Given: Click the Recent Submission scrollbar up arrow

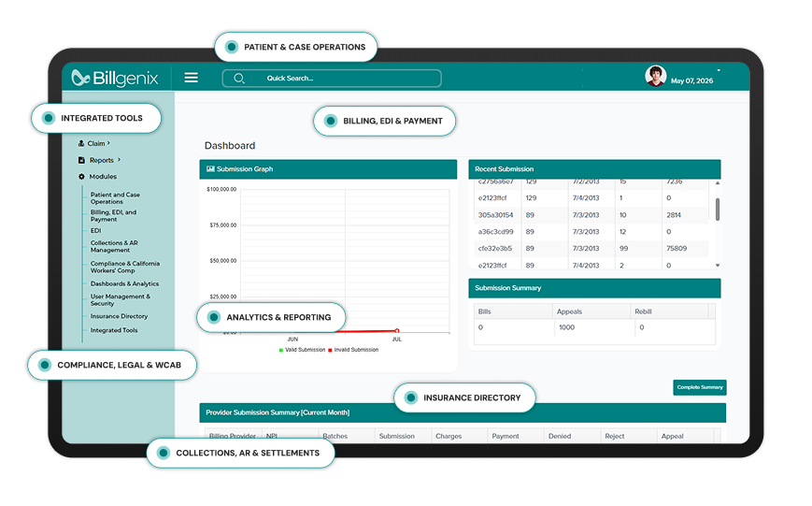Looking at the screenshot, I should 718,183.
